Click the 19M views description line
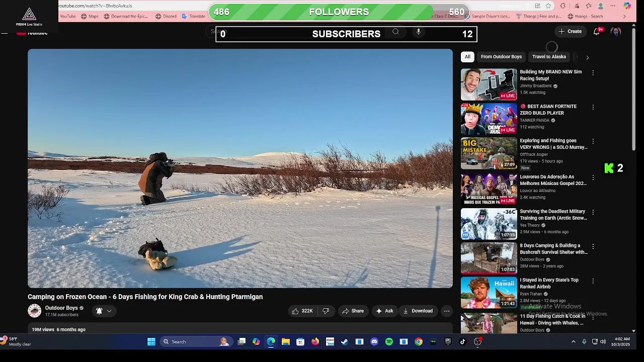The width and height of the screenshot is (644, 362). pos(58,329)
